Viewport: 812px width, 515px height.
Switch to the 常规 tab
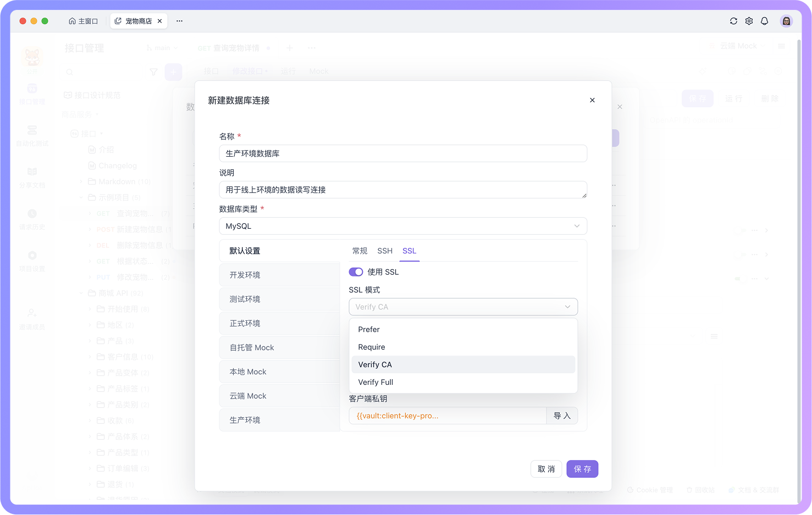[360, 251]
